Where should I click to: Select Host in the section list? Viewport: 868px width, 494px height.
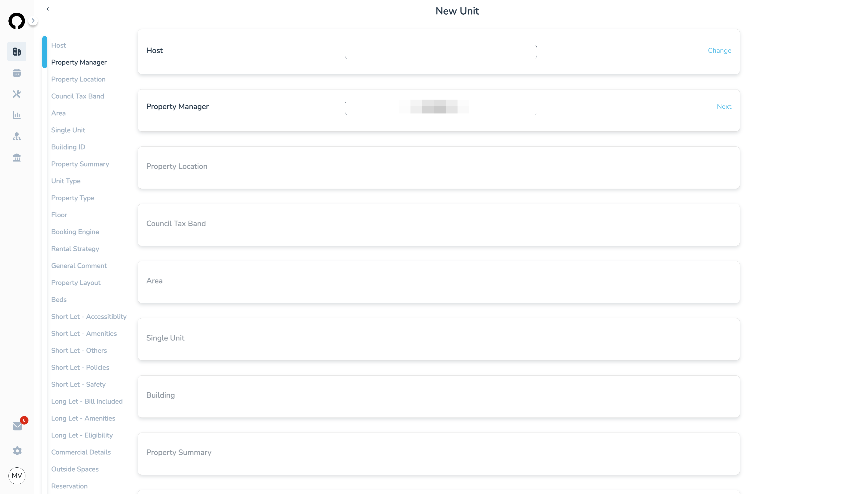(x=59, y=45)
